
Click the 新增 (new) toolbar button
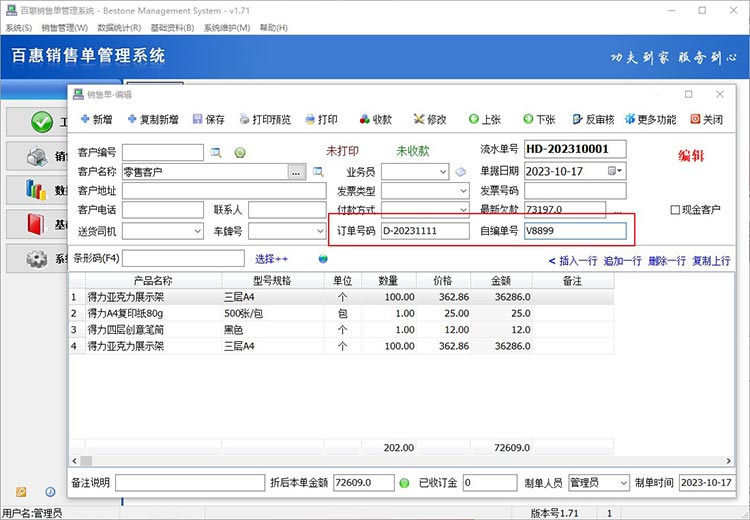click(x=97, y=119)
